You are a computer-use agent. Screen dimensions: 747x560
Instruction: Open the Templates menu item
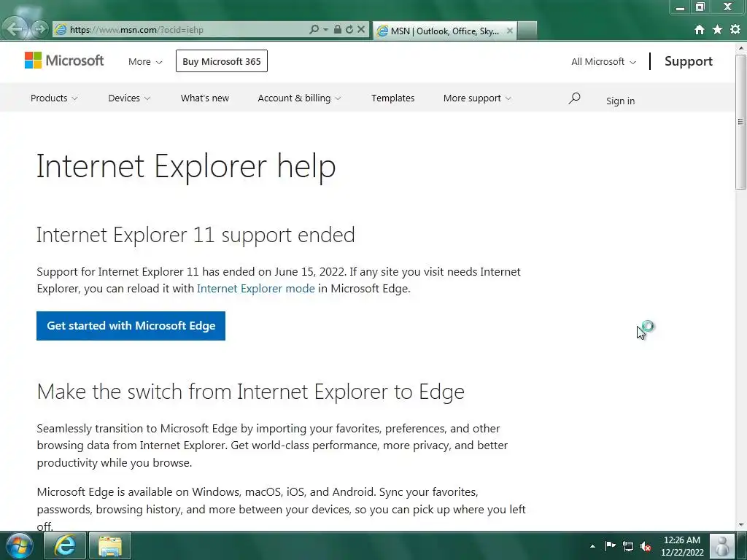point(393,98)
